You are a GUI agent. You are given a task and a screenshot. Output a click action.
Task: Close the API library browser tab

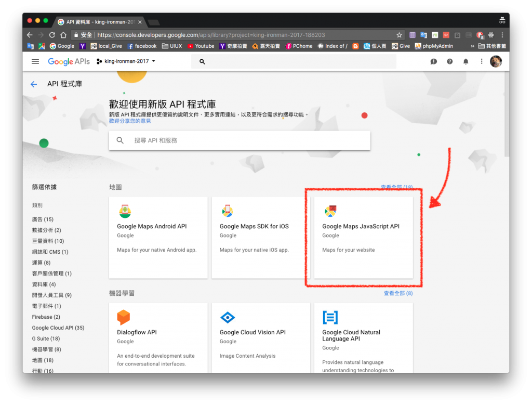[140, 22]
